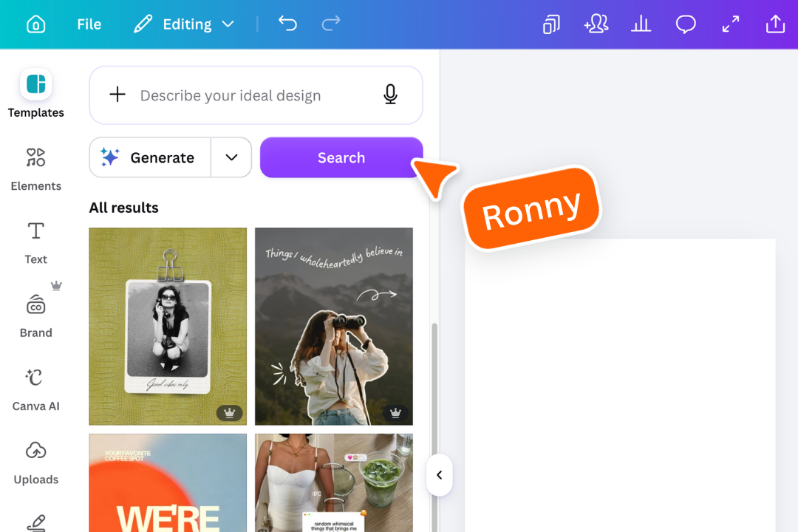
Task: Click the purple Search button
Action: tap(341, 157)
